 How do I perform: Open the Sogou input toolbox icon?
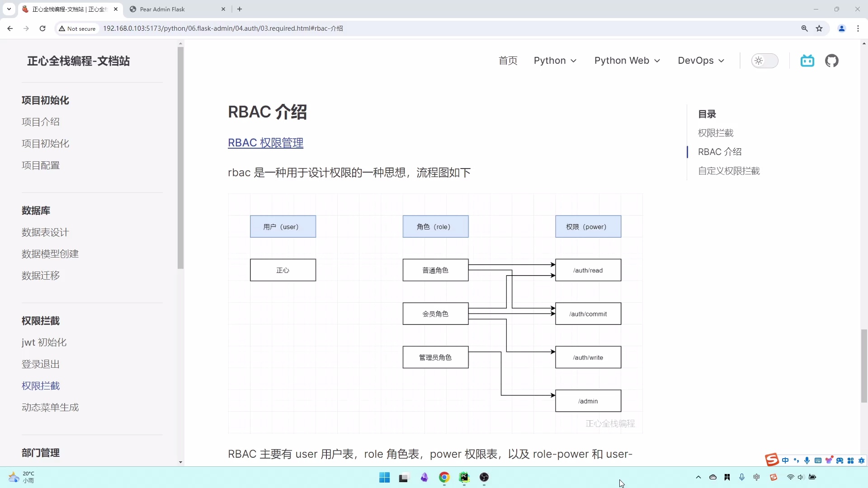851,460
